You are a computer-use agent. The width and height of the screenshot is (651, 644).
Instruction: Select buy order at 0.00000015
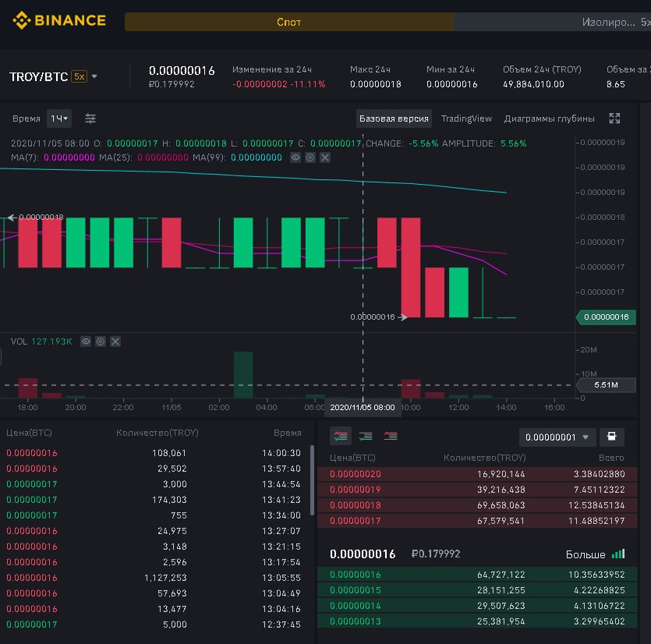coord(477,590)
